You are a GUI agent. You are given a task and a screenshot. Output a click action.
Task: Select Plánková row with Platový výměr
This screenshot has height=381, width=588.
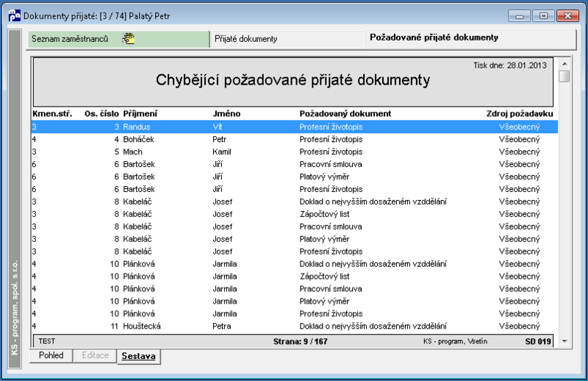click(x=295, y=301)
